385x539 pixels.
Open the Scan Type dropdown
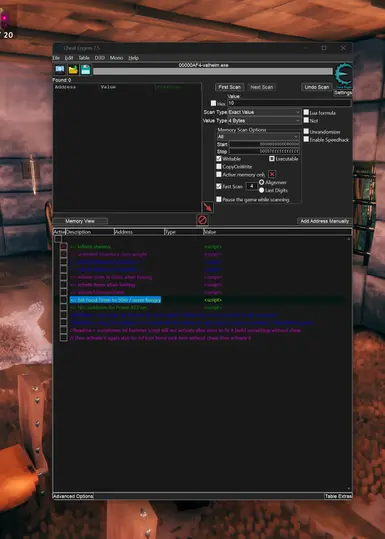[264, 112]
